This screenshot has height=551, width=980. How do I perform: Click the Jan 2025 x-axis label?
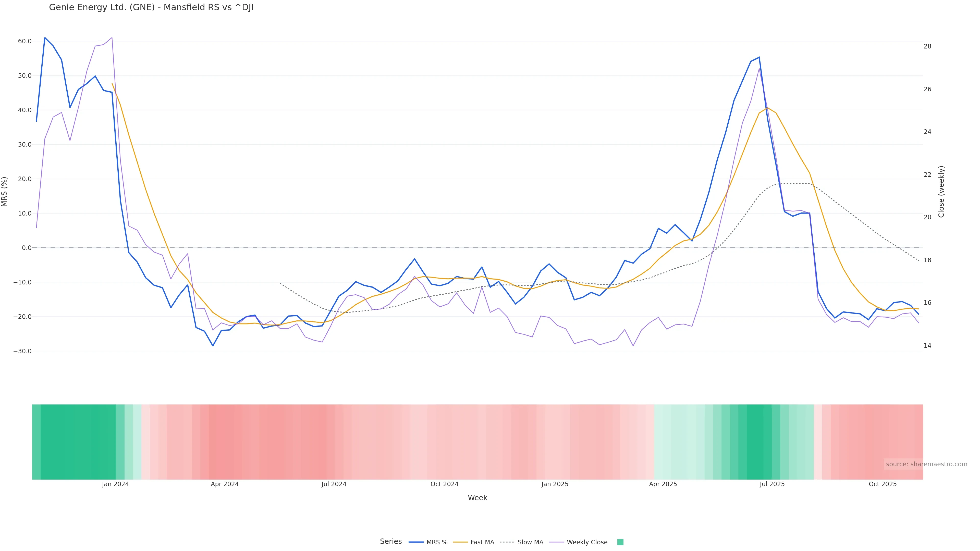pyautogui.click(x=555, y=484)
